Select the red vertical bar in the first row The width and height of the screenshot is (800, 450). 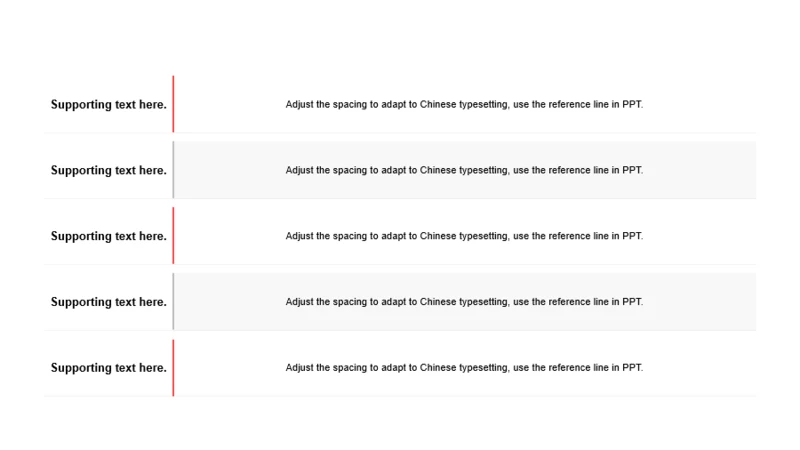173,104
